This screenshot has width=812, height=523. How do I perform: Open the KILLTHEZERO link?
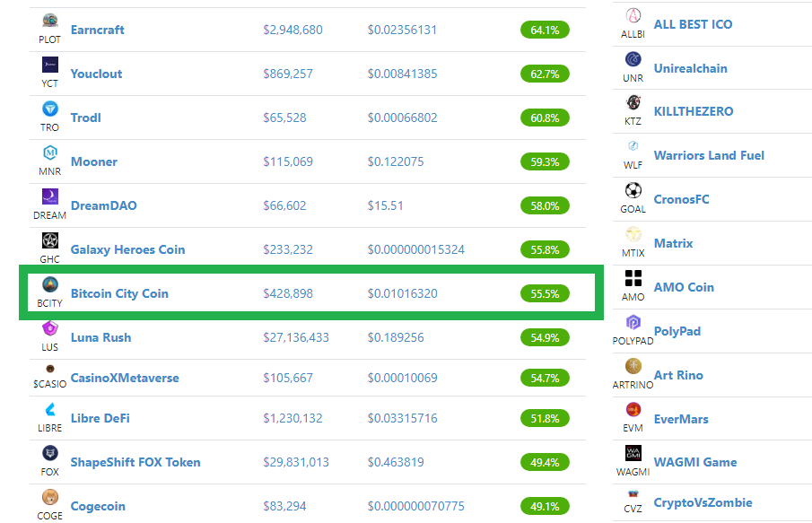(694, 111)
